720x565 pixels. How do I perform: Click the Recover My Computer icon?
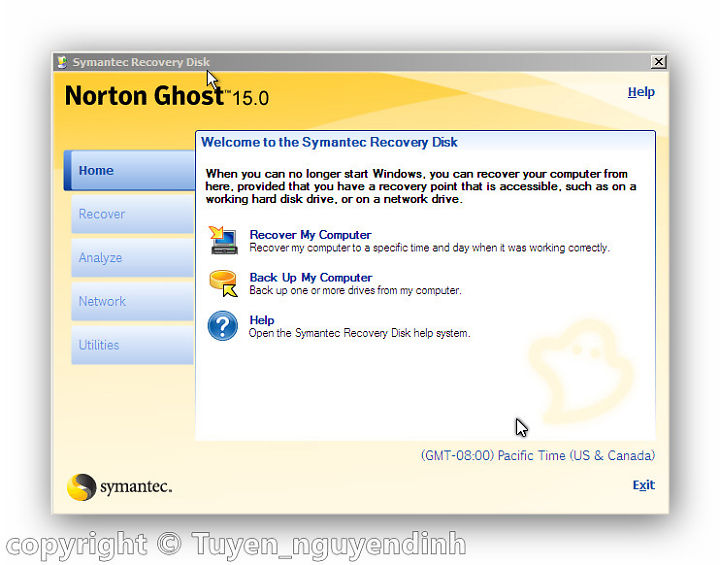tap(224, 240)
